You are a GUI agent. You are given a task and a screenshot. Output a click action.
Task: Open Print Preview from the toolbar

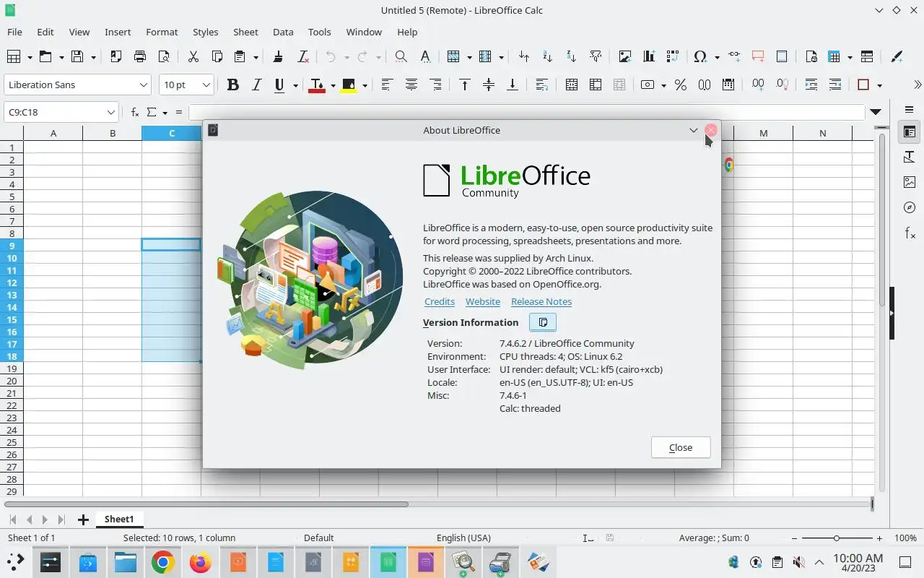[x=164, y=56]
